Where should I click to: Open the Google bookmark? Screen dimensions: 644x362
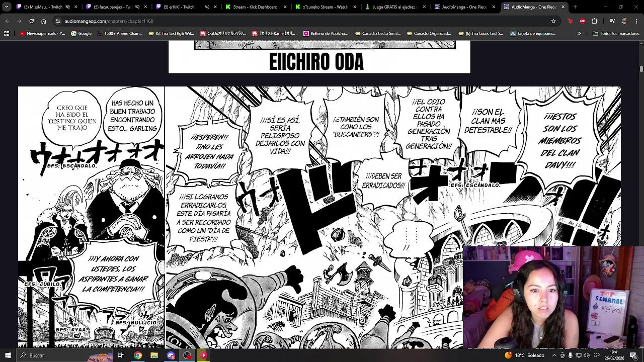click(81, 34)
